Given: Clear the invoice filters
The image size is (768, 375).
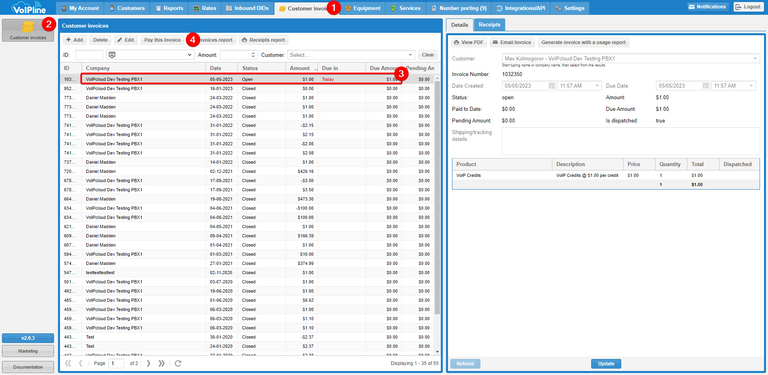Looking at the screenshot, I should tap(428, 55).
